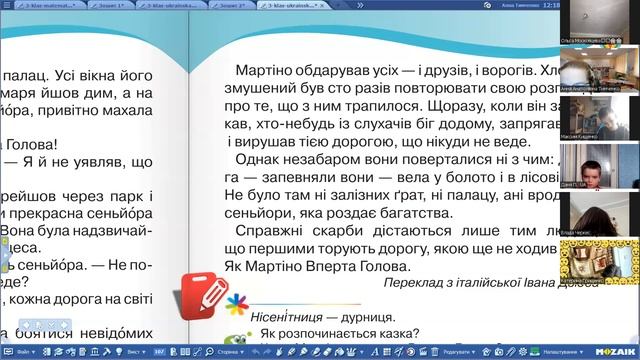Click the grid table icon
640x360 pixels.
tap(387, 351)
